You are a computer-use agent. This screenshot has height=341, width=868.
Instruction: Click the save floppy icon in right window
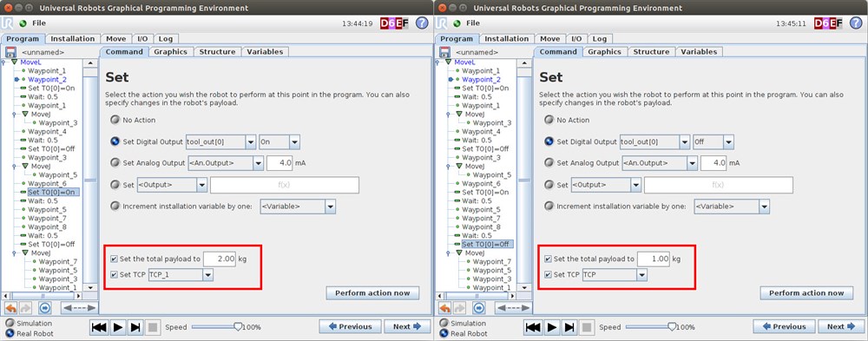point(444,52)
